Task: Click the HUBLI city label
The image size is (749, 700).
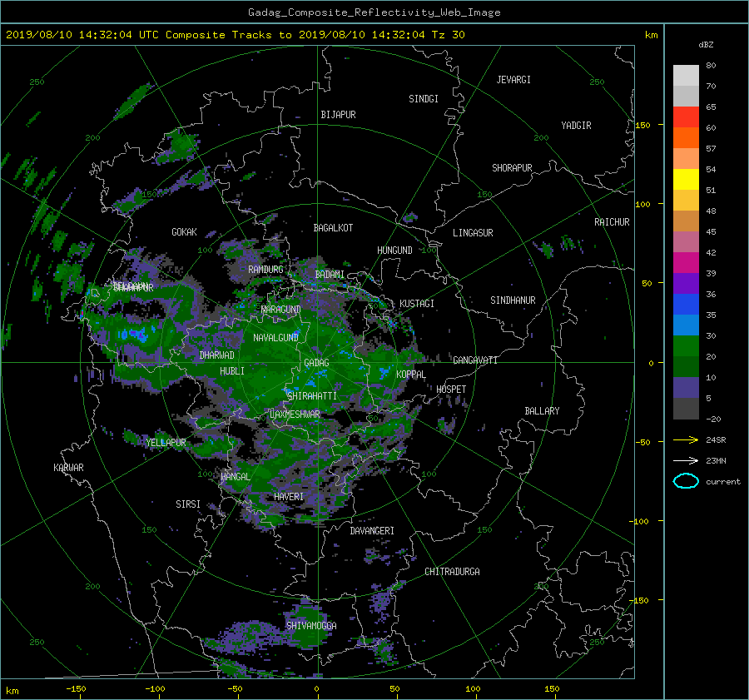Action: (232, 371)
